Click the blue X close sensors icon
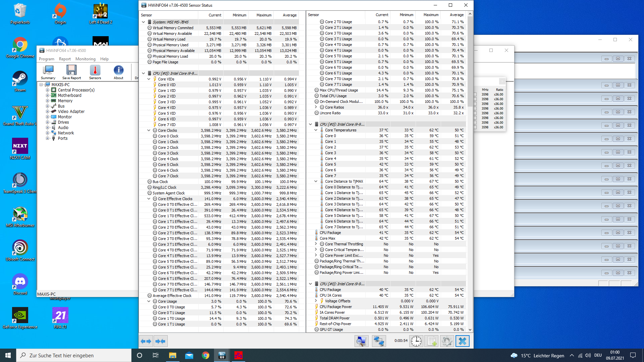 pos(462,341)
